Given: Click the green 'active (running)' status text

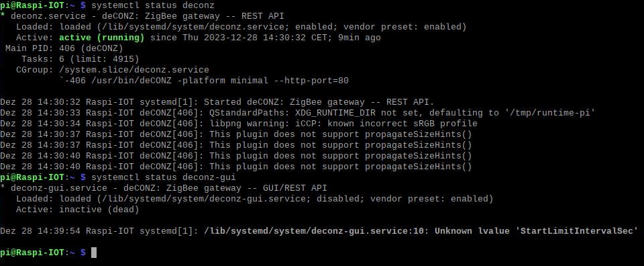Looking at the screenshot, I should 102,38.
